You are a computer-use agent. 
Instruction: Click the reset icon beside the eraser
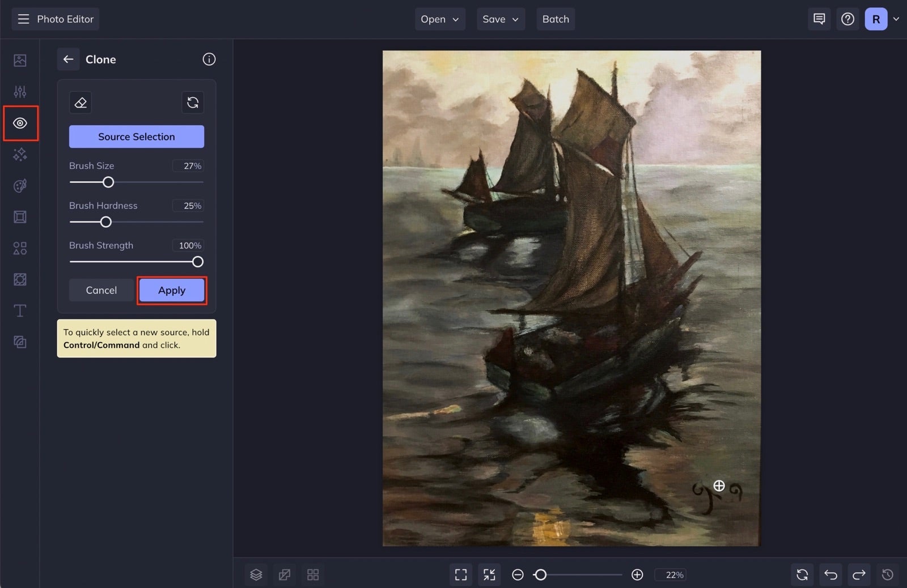click(193, 102)
